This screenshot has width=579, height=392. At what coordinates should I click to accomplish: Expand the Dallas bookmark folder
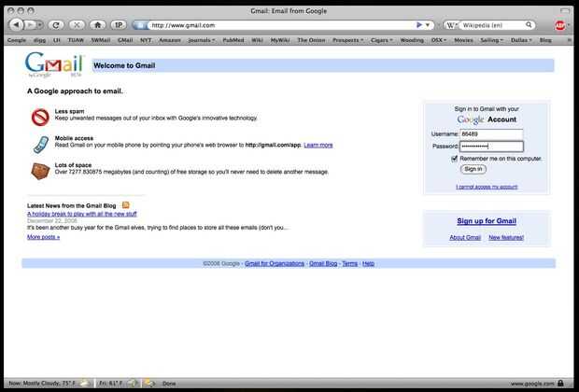[521, 40]
